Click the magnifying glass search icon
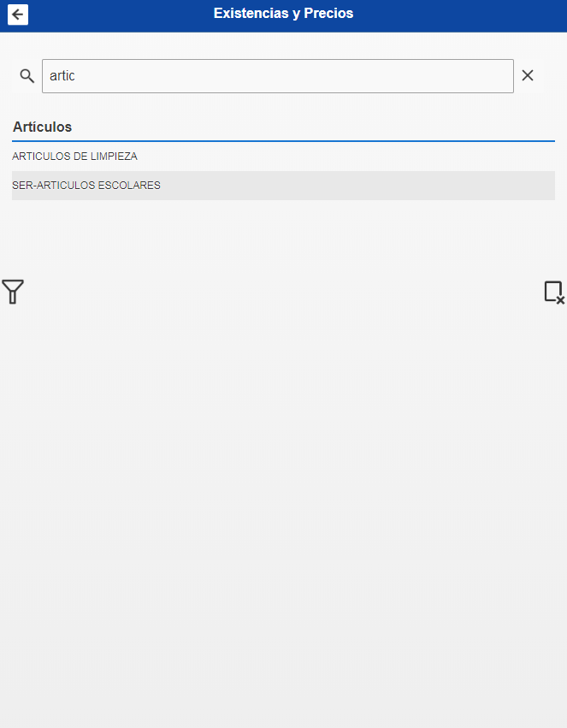Image resolution: width=567 pixels, height=728 pixels. tap(27, 75)
